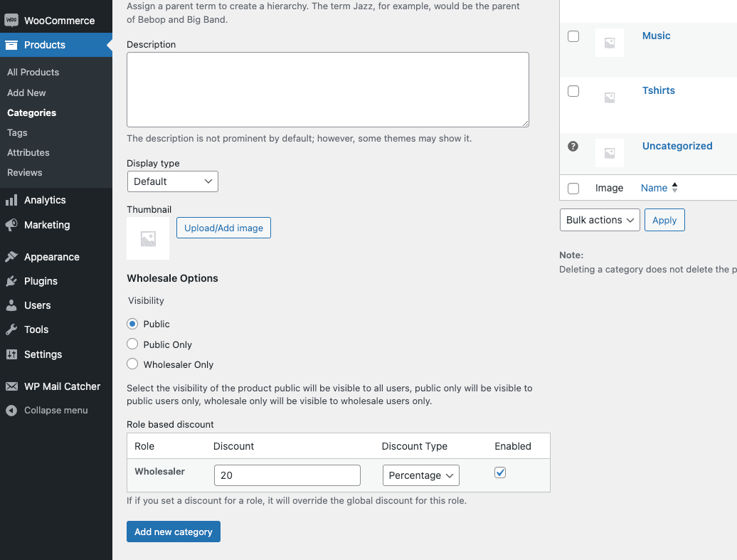Open the Add New product page
Viewport: 737px width, 560px height.
click(26, 93)
